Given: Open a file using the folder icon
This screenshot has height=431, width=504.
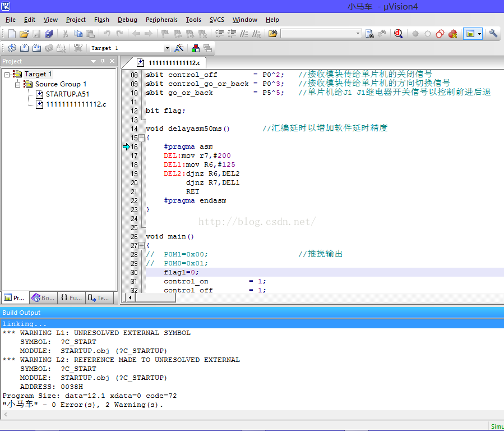Looking at the screenshot, I should point(24,34).
